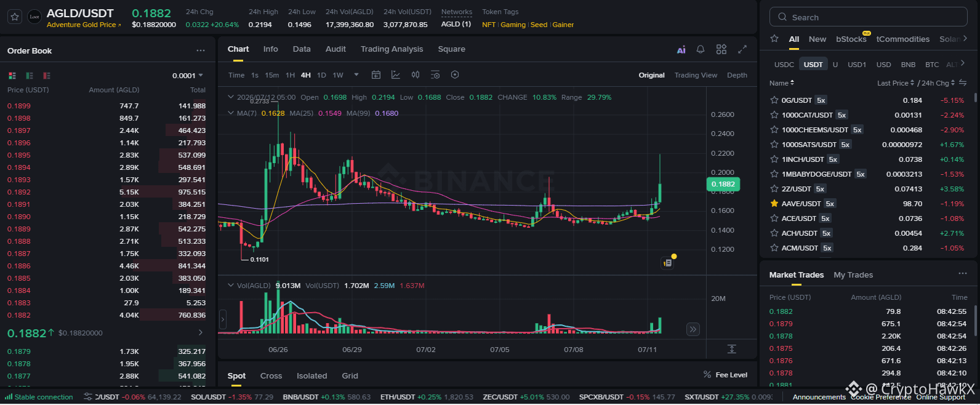980x405 pixels.
Task: Select the 1H chart interval
Action: click(290, 75)
